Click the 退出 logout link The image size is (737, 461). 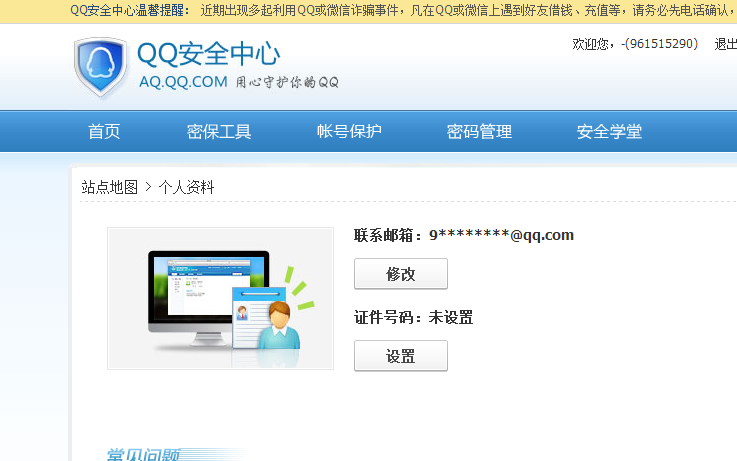coord(725,44)
